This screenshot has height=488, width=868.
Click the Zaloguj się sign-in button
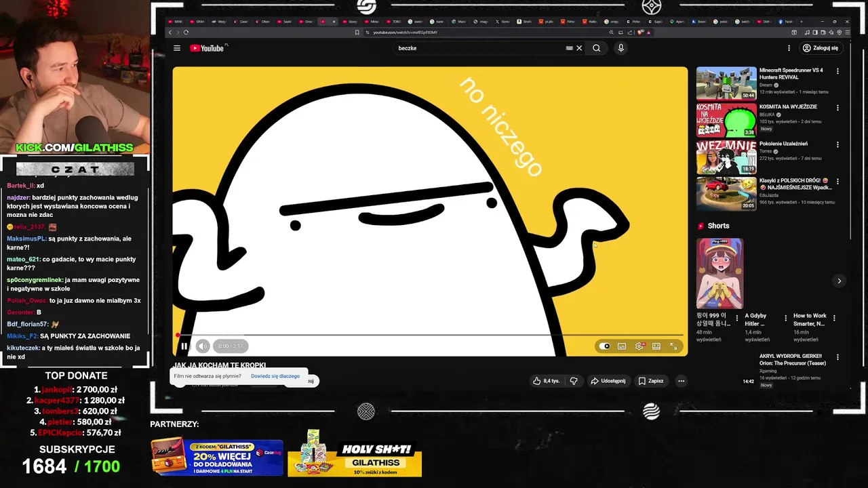click(x=821, y=48)
